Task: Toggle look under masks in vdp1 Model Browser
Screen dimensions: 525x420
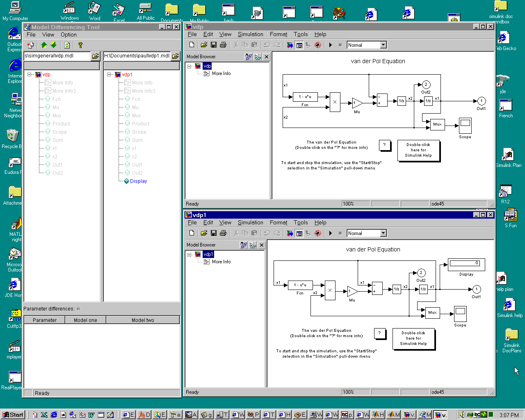Action: 253,245
